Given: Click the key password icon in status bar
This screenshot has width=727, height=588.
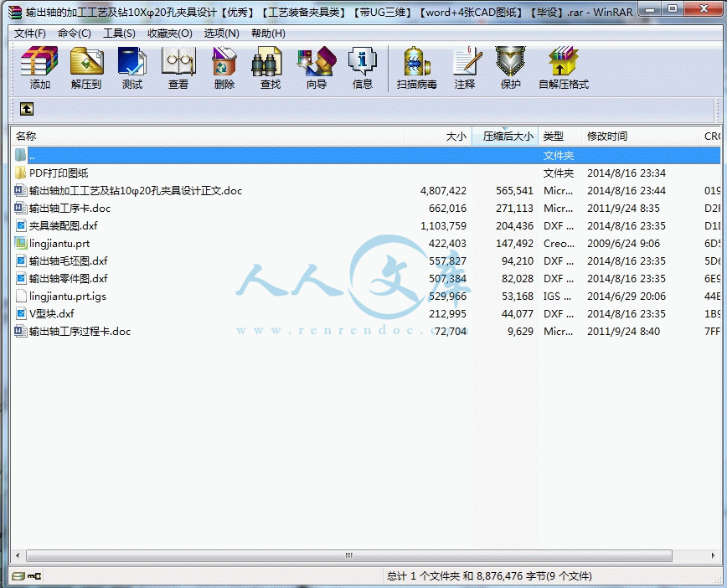Looking at the screenshot, I should point(34,576).
